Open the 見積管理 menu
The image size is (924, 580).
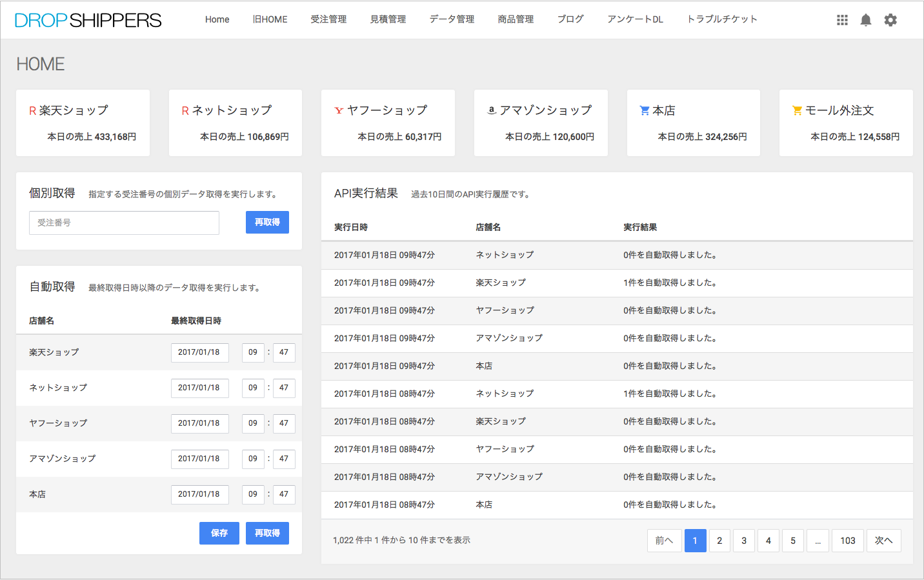click(388, 19)
